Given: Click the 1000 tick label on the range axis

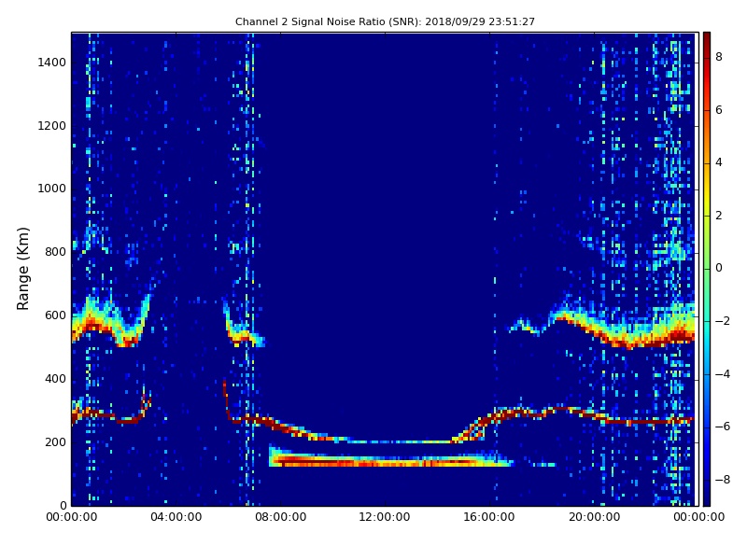Looking at the screenshot, I should (52, 189).
